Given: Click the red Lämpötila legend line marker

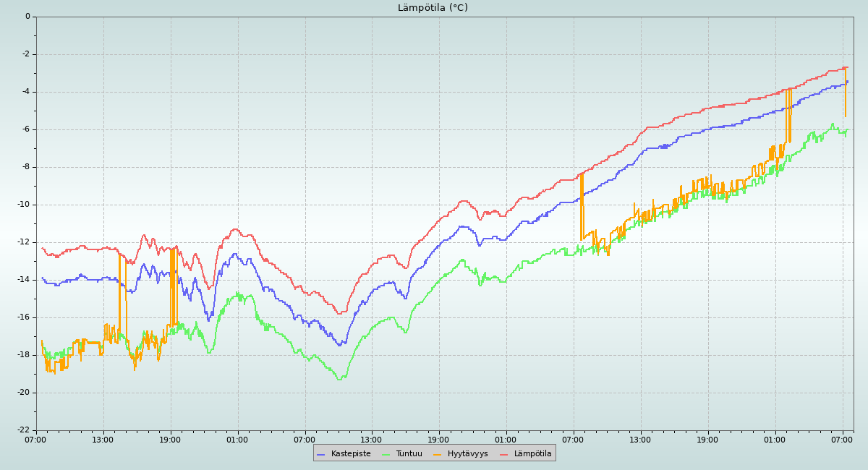Looking at the screenshot, I should tap(504, 454).
